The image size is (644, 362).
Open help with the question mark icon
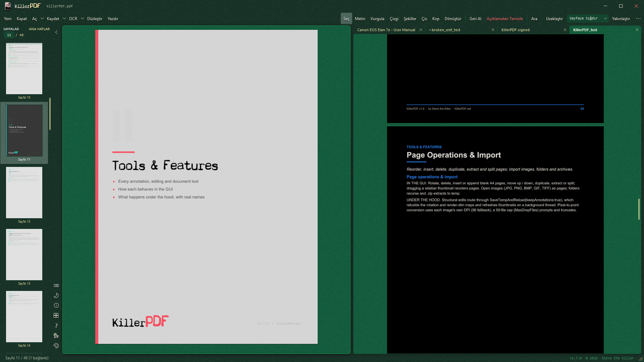(56, 326)
